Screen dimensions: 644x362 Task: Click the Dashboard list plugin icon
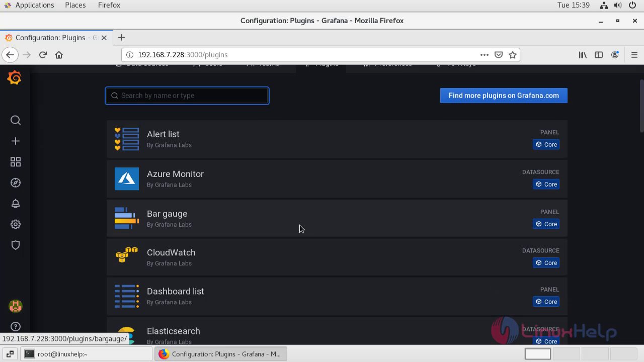(x=127, y=296)
